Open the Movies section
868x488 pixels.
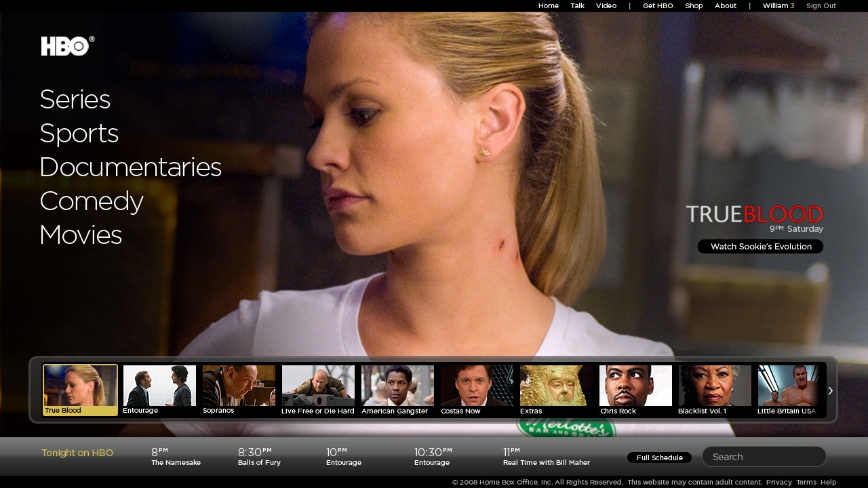80,235
